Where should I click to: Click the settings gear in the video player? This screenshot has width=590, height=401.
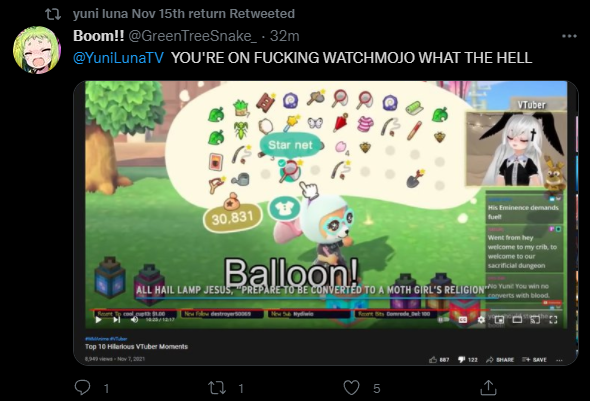click(481, 320)
